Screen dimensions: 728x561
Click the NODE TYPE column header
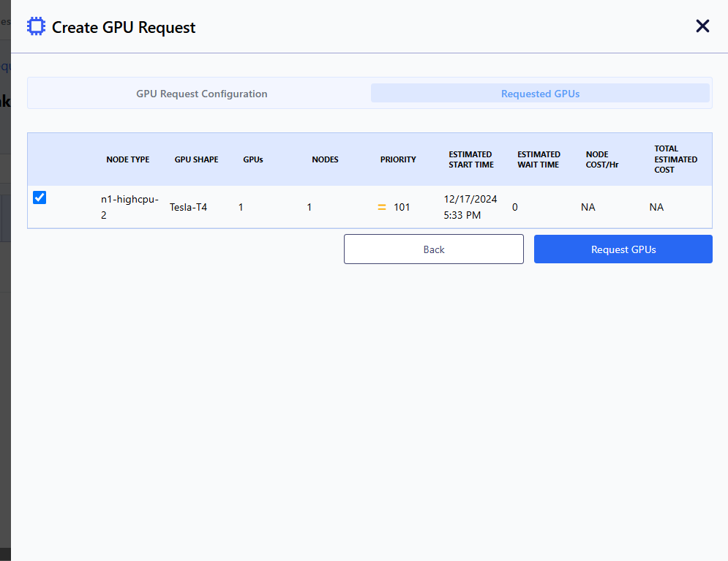128,159
